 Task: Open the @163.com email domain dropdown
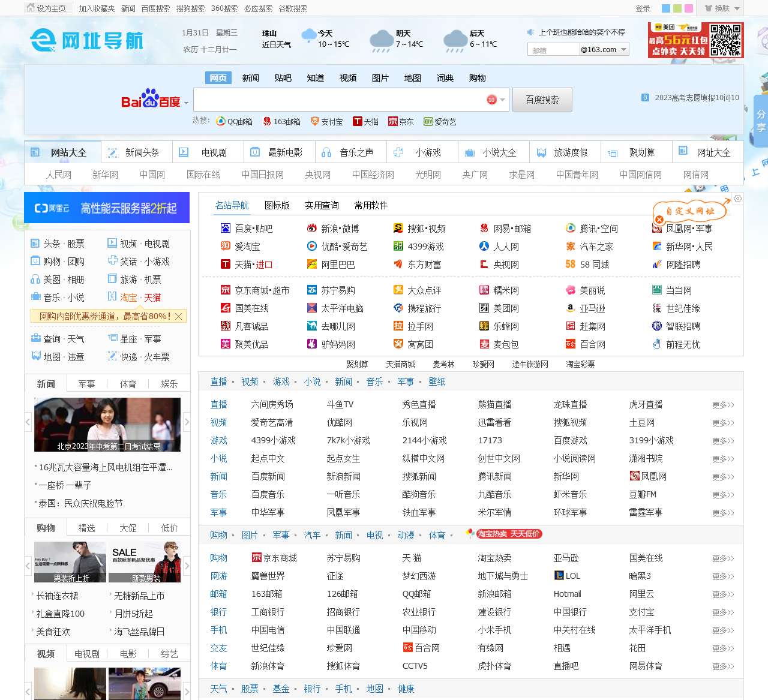coord(624,50)
